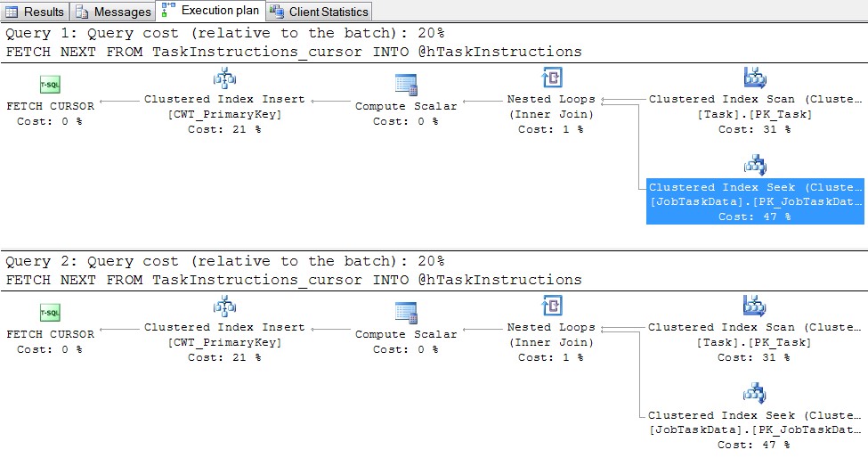The height and width of the screenshot is (458, 868).
Task: Select the Execution plan tab
Action: pyautogui.click(x=210, y=11)
